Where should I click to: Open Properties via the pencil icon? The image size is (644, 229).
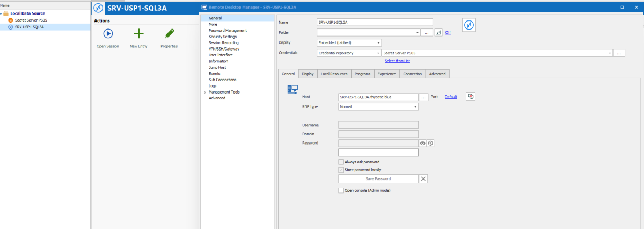[169, 34]
